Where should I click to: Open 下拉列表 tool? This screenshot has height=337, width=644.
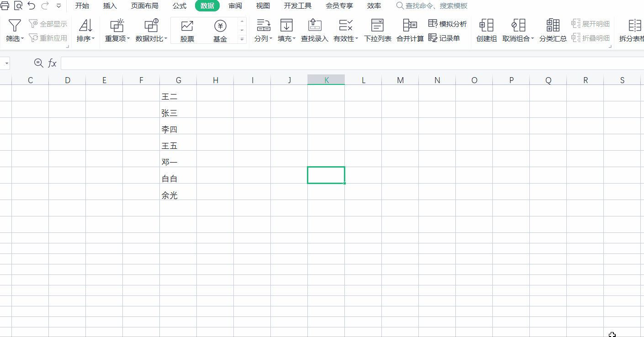[x=378, y=31]
